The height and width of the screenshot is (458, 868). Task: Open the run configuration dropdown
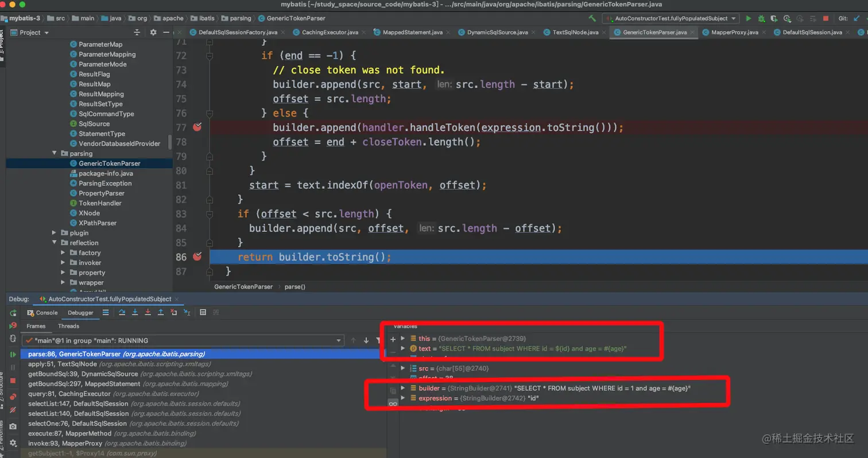point(672,18)
